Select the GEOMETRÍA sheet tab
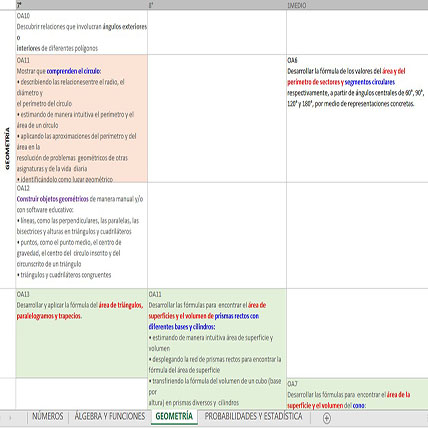The image size is (428, 428). tap(174, 416)
